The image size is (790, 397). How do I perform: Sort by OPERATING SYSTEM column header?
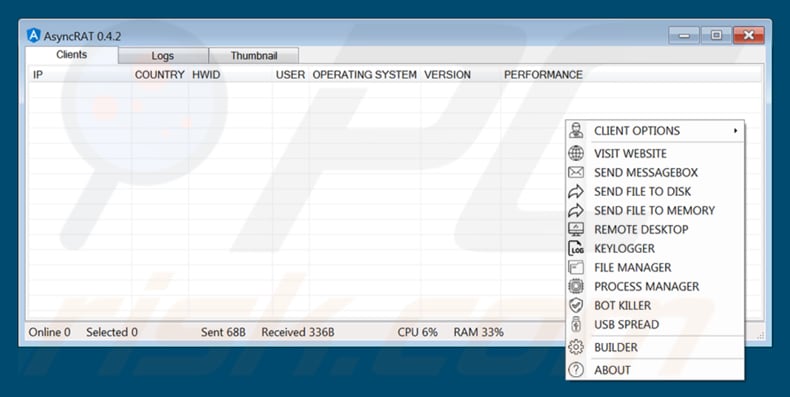(365, 75)
